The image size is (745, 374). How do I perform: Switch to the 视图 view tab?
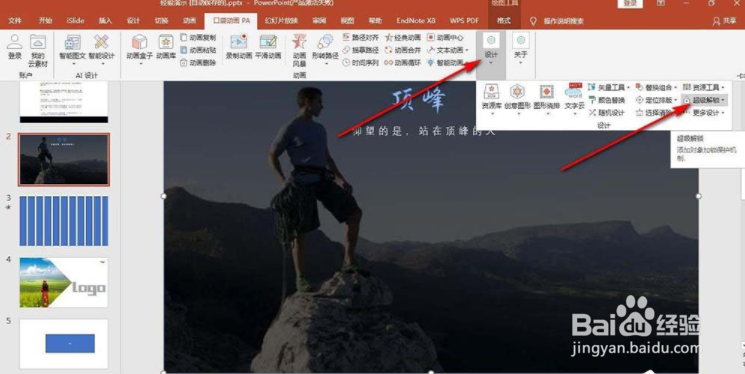coord(347,21)
